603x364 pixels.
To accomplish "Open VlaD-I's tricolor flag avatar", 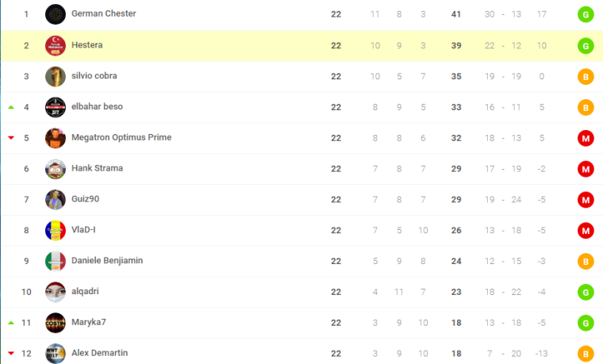I will [x=56, y=230].
